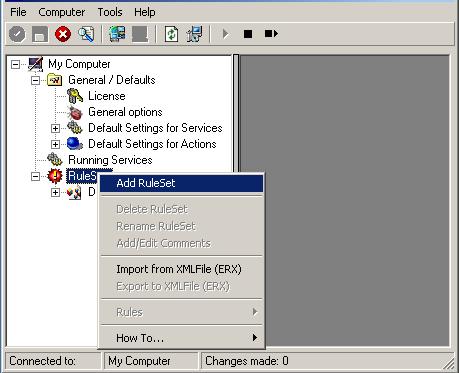Click the disabled Delete RuleSet entry
This screenshot has width=459, height=373.
click(182, 209)
